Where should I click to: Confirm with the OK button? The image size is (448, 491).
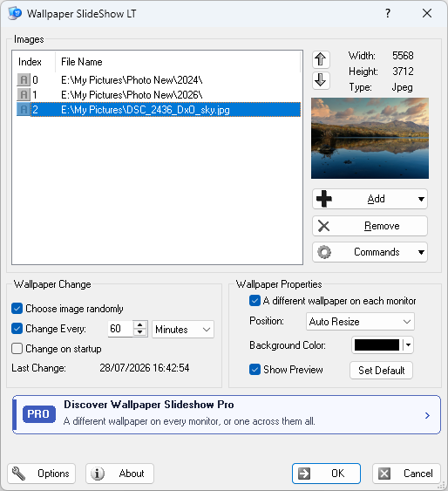[326, 474]
